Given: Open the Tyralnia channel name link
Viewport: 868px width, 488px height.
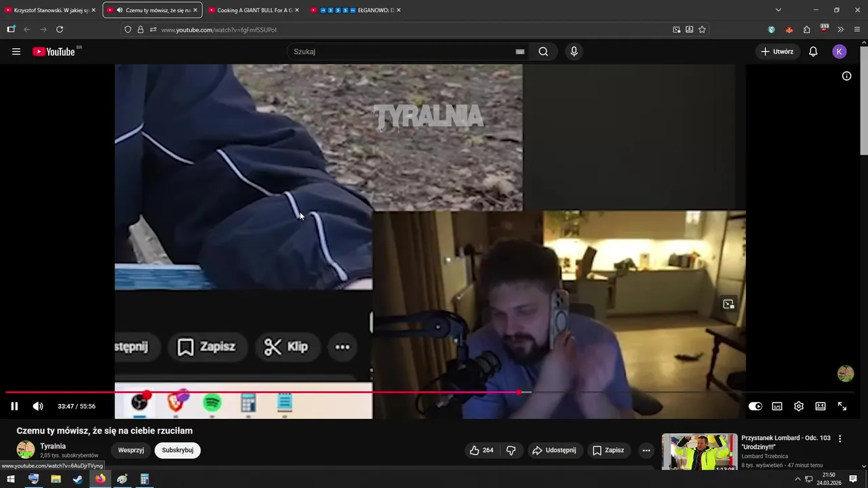Looking at the screenshot, I should tap(53, 446).
